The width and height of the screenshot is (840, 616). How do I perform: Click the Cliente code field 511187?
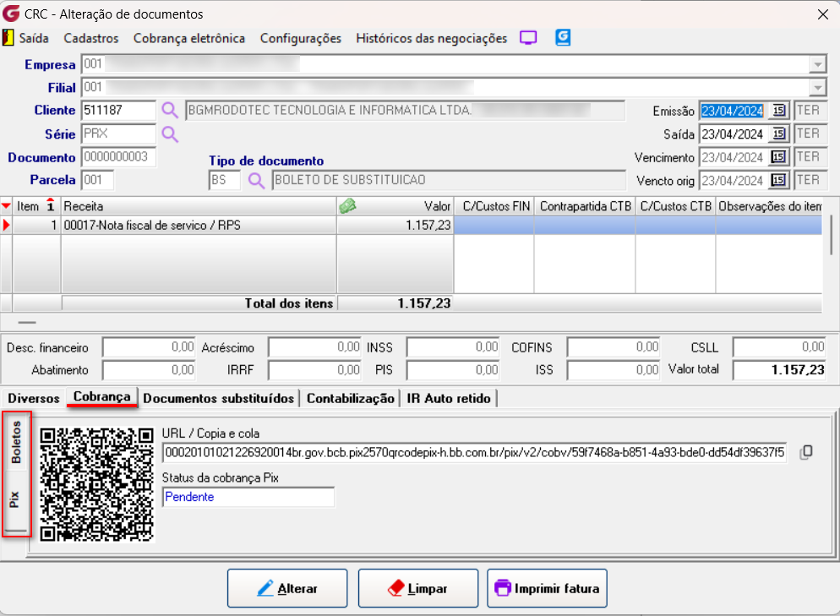pyautogui.click(x=118, y=111)
